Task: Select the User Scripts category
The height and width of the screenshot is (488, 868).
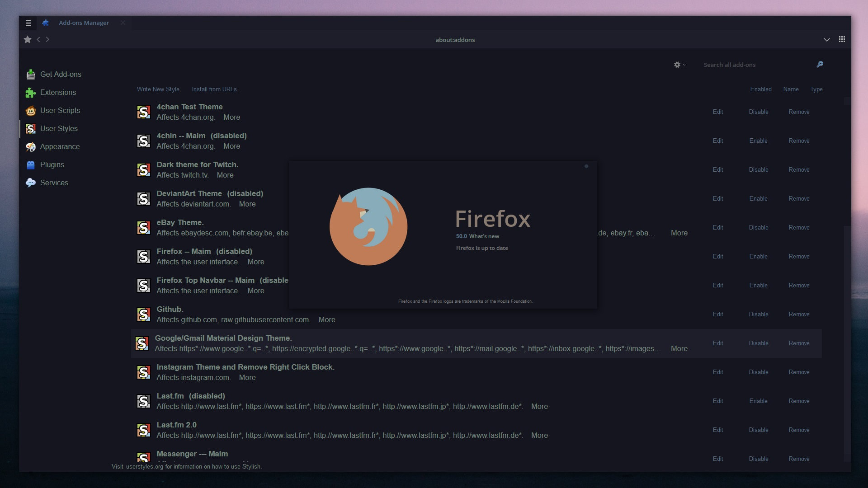Action: 60,110
